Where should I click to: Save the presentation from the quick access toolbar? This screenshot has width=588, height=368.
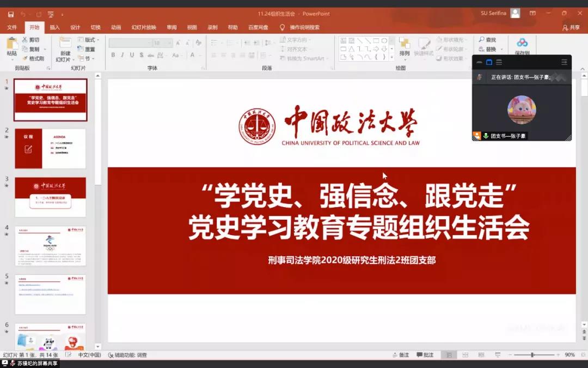tap(11, 14)
